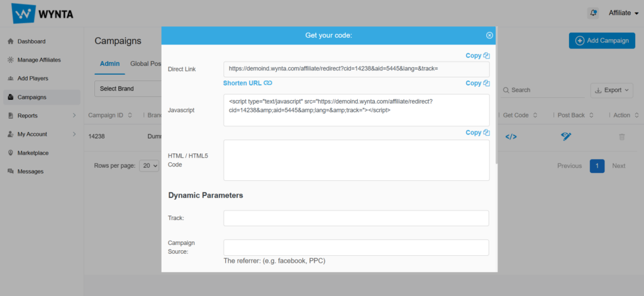
Task: Click the Campaigns sidebar icon
Action: point(11,97)
